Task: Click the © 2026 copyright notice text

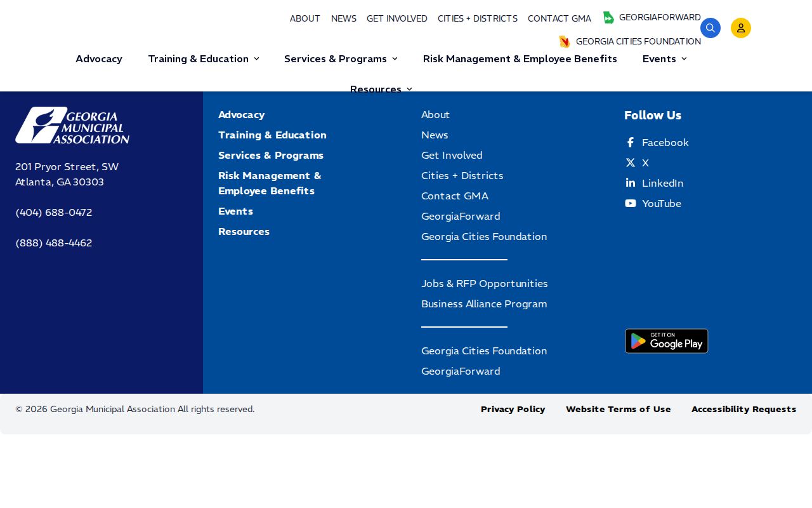Action: 135,410
